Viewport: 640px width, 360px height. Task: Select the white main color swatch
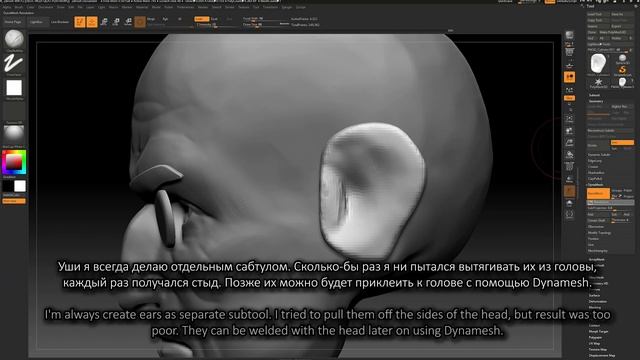click(20, 186)
